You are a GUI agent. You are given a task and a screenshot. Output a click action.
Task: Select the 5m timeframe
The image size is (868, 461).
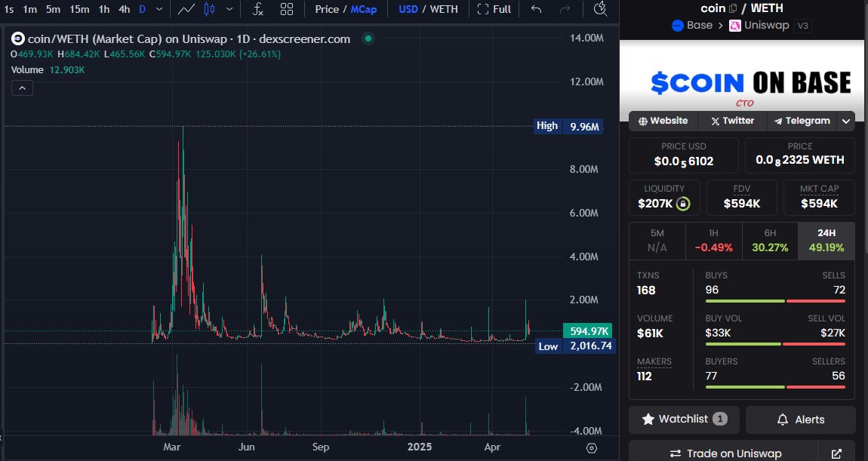tap(53, 9)
